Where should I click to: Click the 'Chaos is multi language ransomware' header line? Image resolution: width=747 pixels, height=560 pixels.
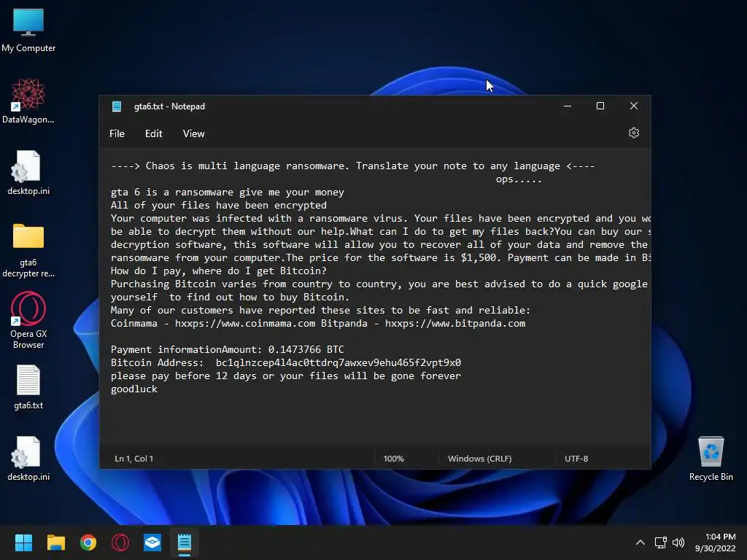click(352, 166)
